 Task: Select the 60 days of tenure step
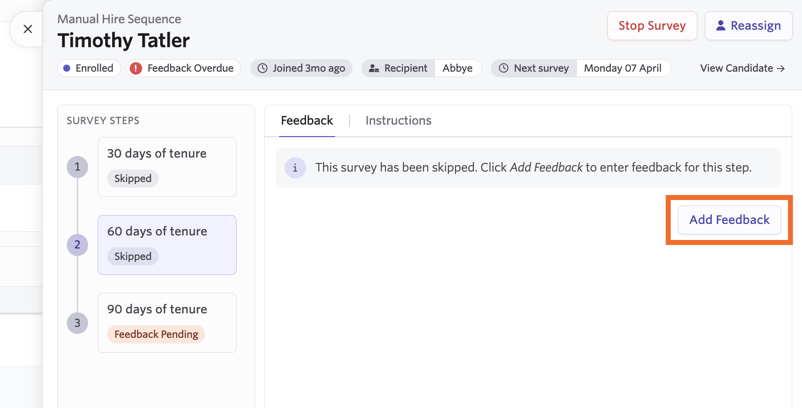pos(167,245)
